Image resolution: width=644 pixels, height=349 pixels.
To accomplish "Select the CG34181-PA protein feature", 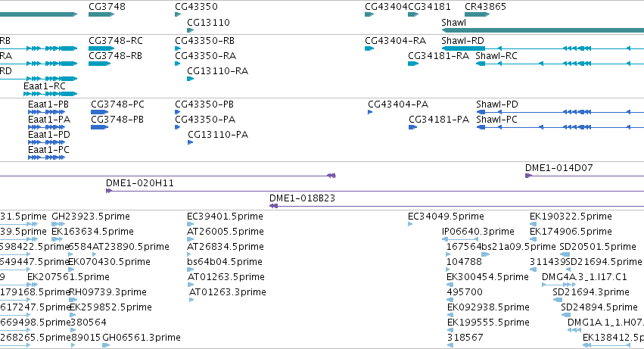I will click(412, 127).
